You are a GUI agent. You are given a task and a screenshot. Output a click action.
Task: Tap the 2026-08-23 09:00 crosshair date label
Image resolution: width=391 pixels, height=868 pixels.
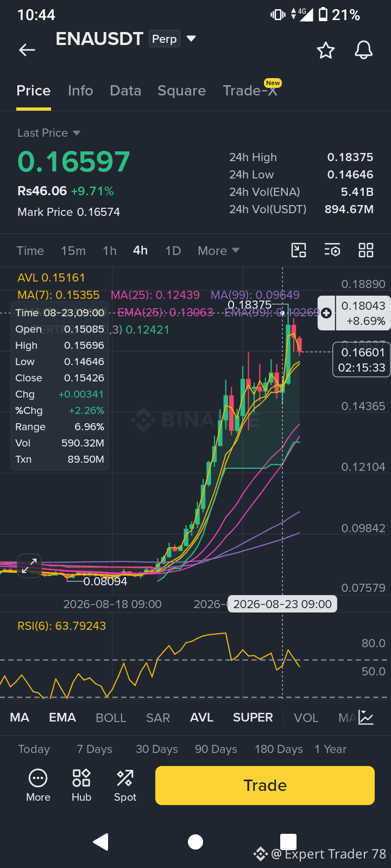coord(282,604)
